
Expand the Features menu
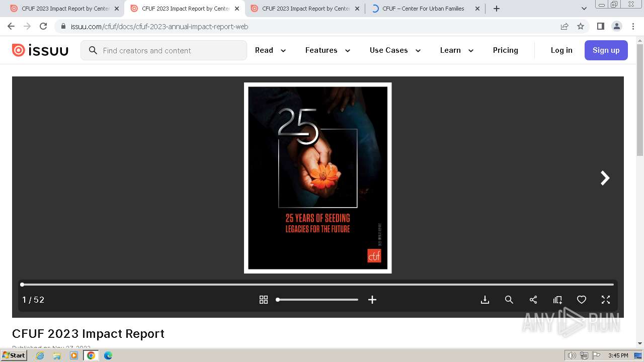pos(328,50)
